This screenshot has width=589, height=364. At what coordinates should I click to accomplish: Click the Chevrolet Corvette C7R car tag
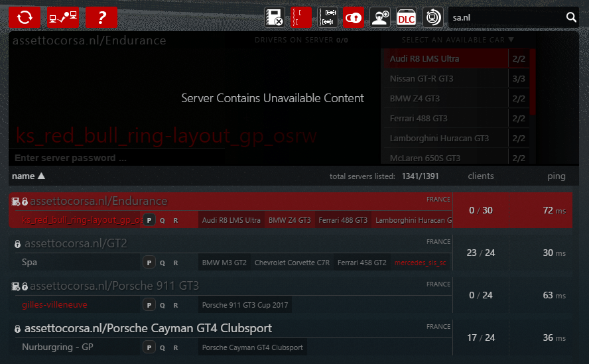point(292,263)
